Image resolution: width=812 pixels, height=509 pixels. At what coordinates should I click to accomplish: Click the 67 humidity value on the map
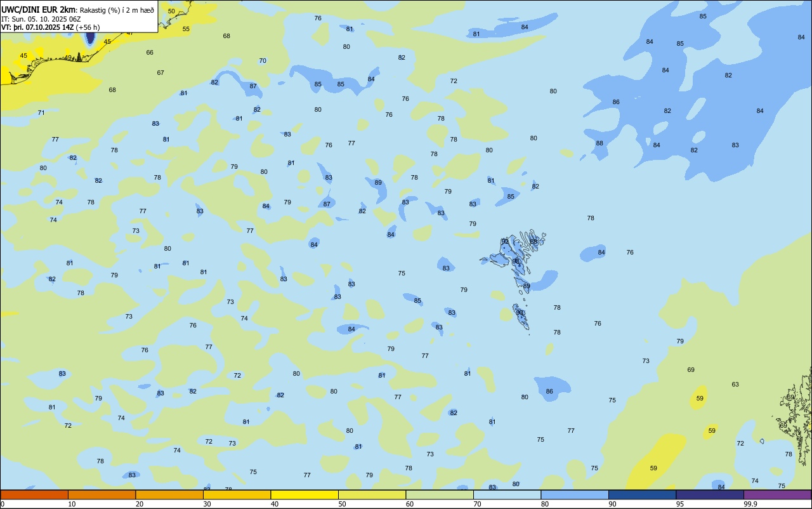pos(160,73)
